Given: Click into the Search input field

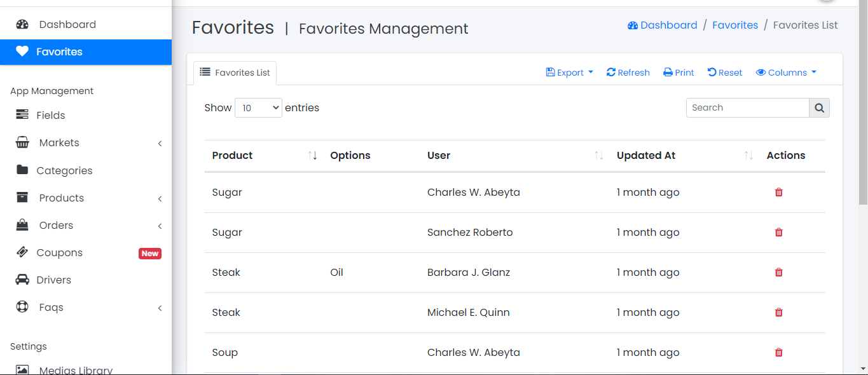Looking at the screenshot, I should tap(747, 108).
